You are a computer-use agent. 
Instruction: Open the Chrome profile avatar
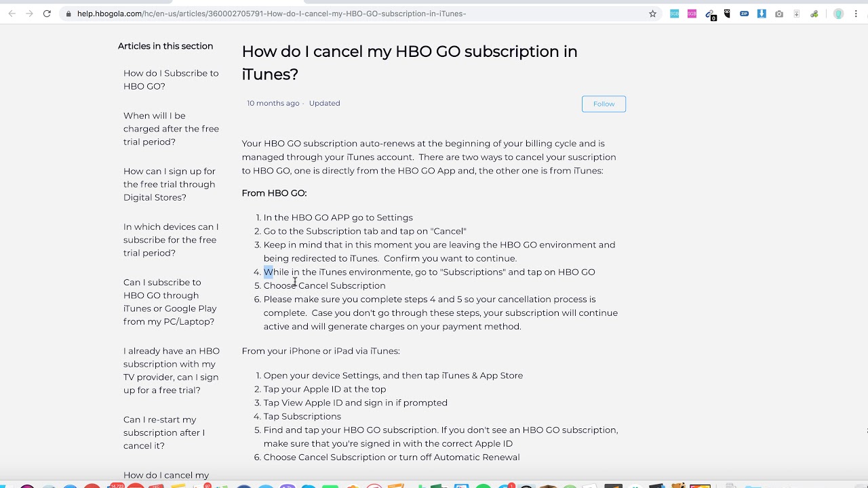(838, 14)
